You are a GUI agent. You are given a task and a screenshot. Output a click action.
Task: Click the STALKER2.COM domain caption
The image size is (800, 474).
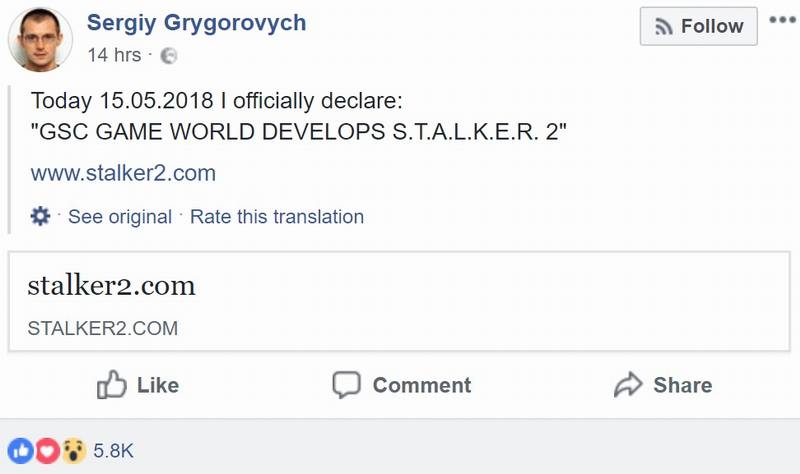coord(103,328)
